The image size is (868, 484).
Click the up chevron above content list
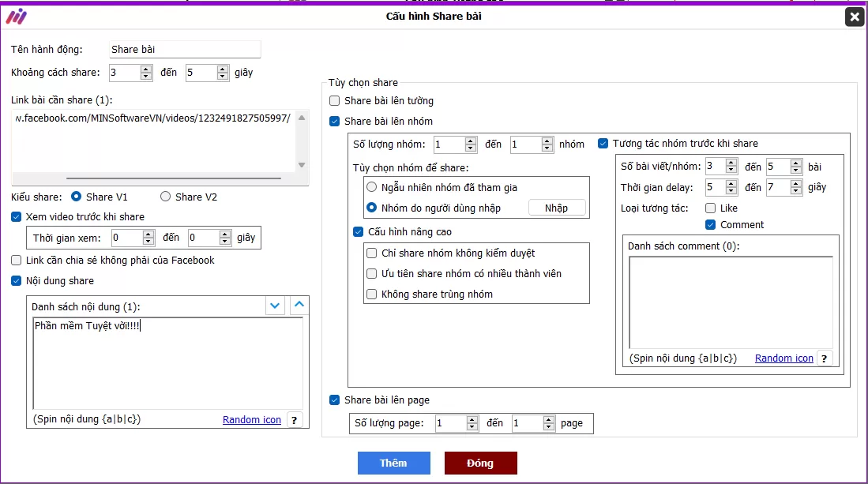click(299, 306)
